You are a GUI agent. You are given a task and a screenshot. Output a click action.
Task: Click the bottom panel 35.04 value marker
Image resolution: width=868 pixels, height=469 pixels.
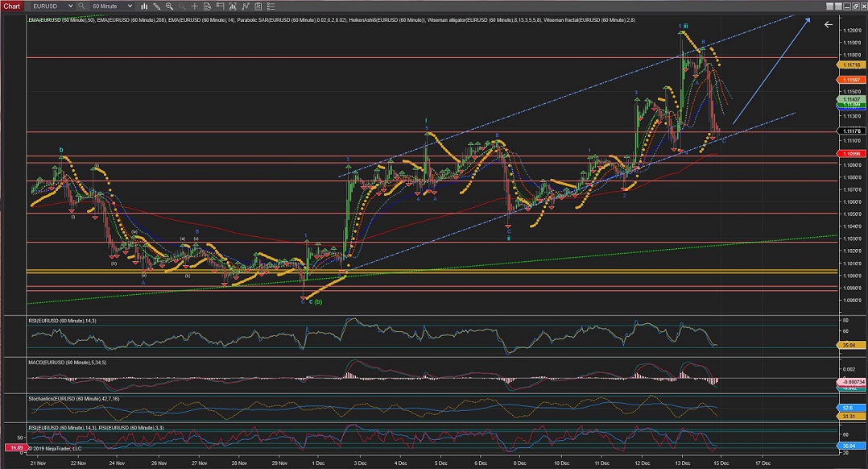(851, 445)
